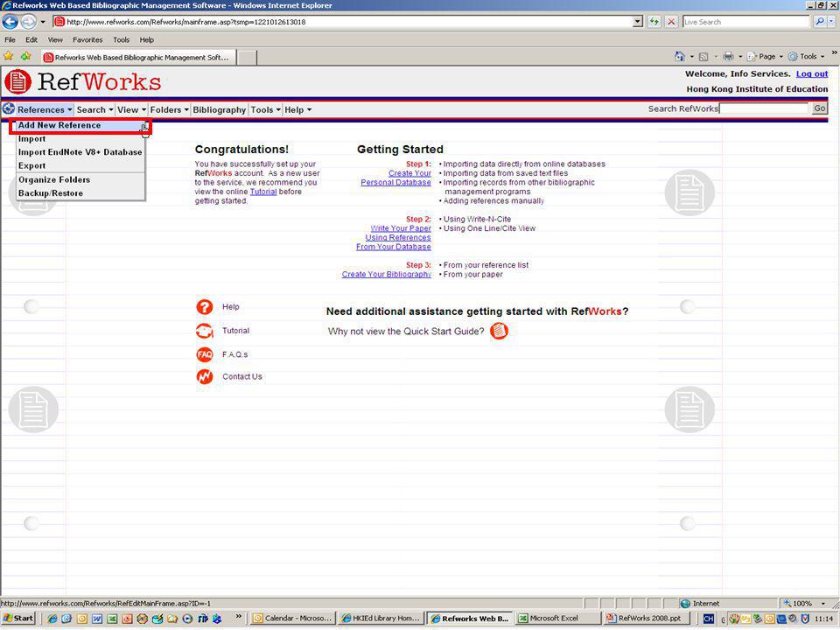Click the Print icon in command bar
The image size is (840, 630).
tap(728, 57)
